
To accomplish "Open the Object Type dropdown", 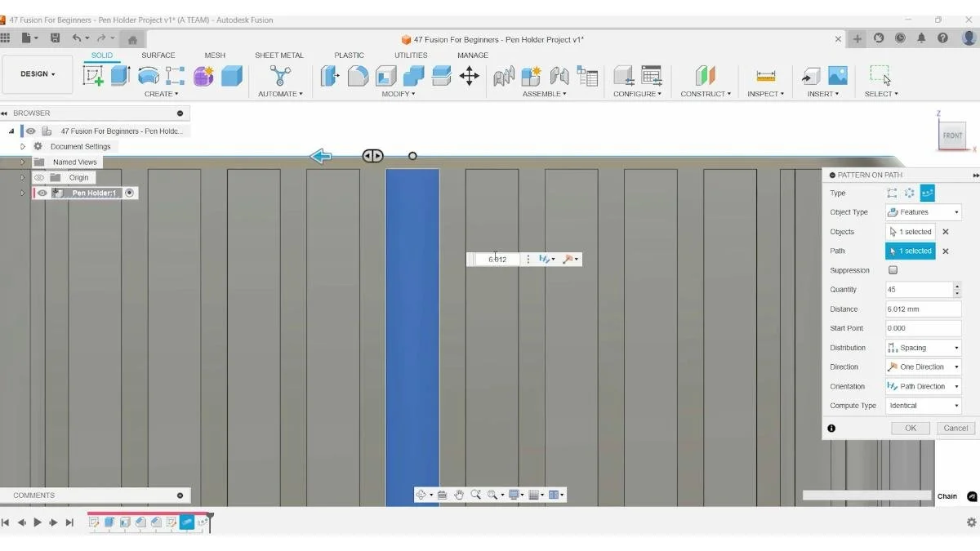I will (x=924, y=212).
